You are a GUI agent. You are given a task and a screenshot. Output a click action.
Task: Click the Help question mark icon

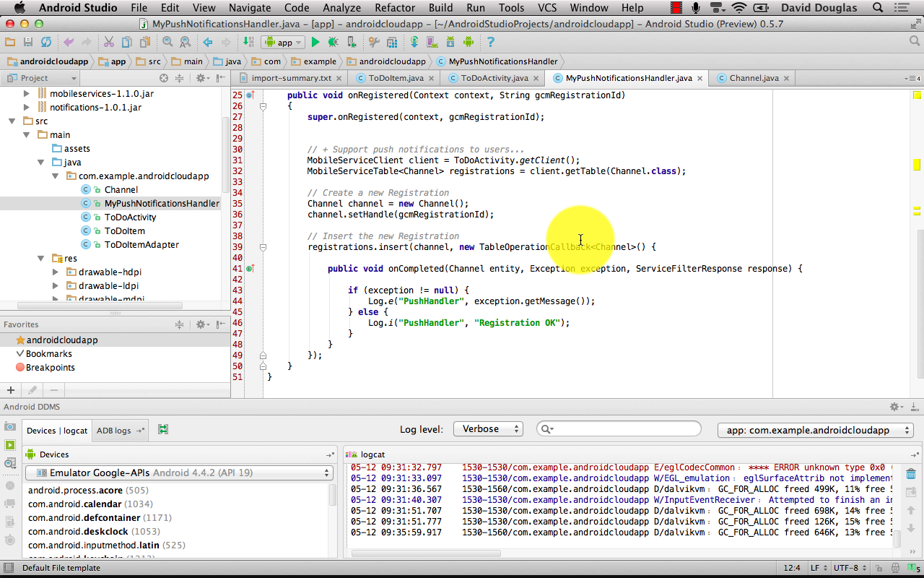coord(490,42)
